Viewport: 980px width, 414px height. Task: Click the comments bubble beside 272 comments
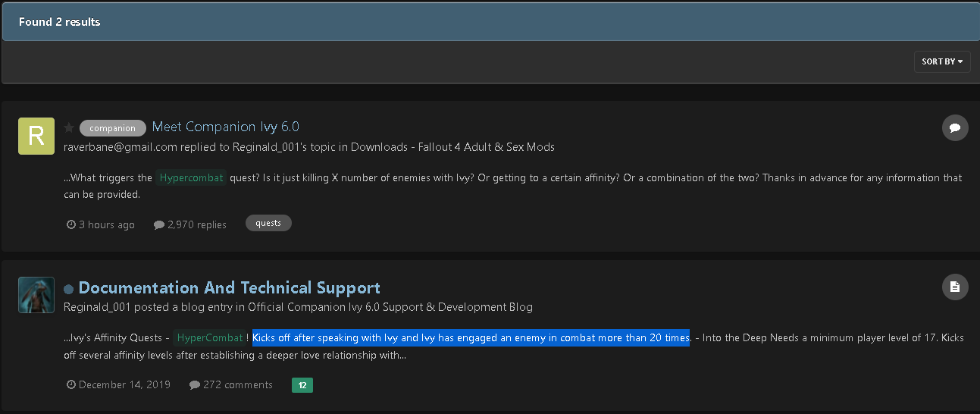(195, 384)
